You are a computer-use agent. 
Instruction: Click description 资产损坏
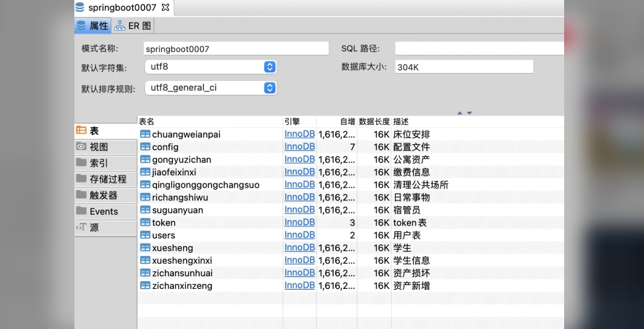point(411,273)
